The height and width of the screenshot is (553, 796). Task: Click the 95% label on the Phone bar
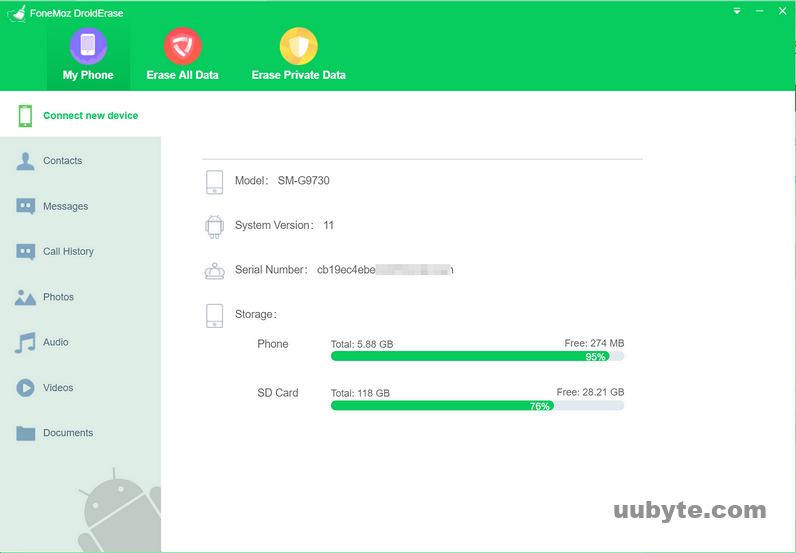(x=595, y=356)
